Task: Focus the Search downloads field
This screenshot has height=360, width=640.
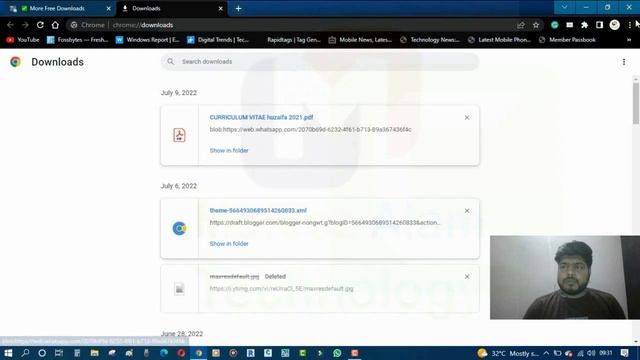Action: (x=320, y=62)
